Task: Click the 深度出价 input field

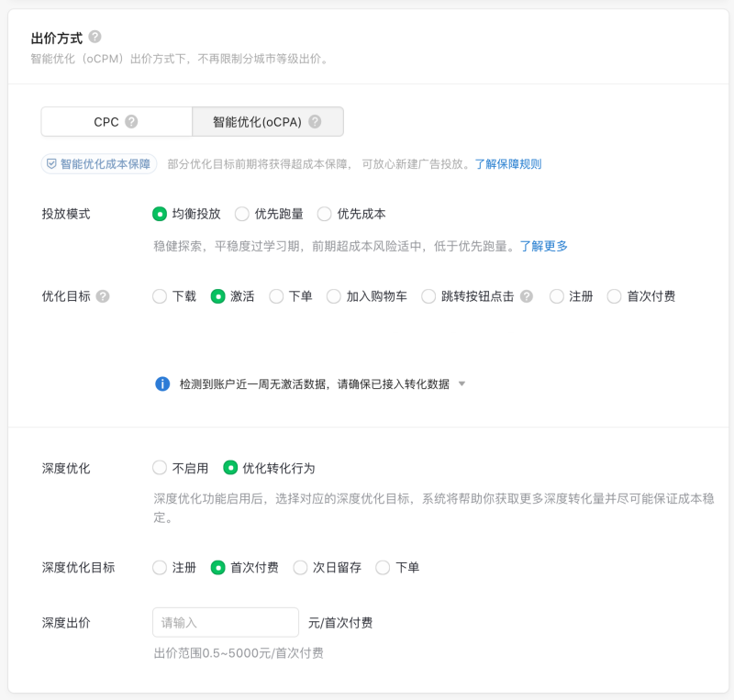Action: pos(225,622)
